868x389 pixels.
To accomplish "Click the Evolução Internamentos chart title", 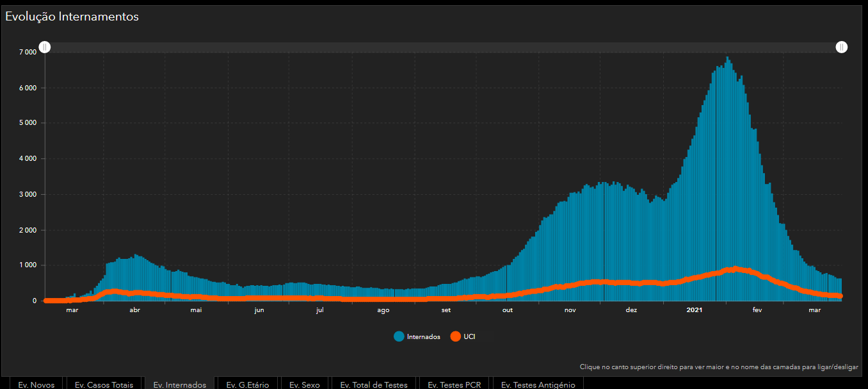I will click(72, 17).
